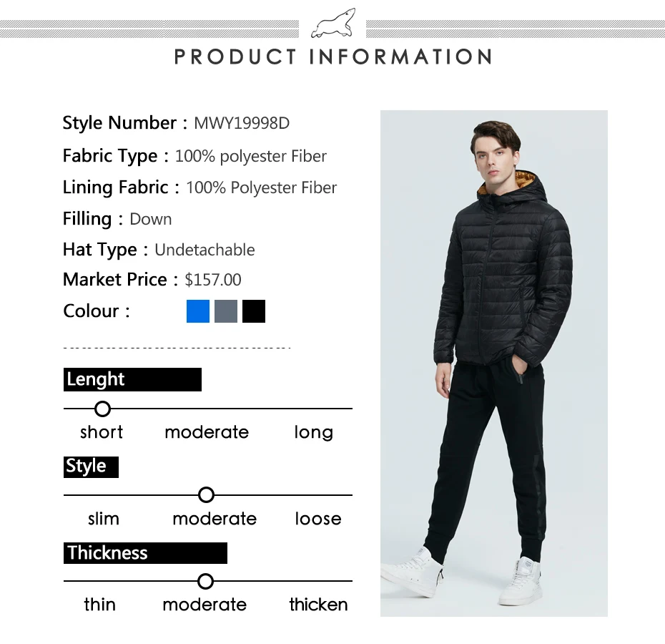Click the Style slider handle at moderate

coord(206,494)
